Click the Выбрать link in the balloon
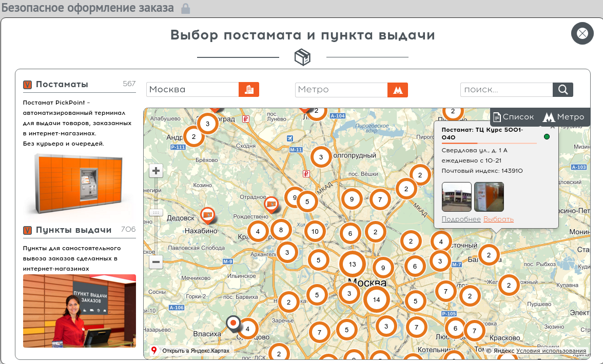The height and width of the screenshot is (364, 603). pyautogui.click(x=498, y=219)
